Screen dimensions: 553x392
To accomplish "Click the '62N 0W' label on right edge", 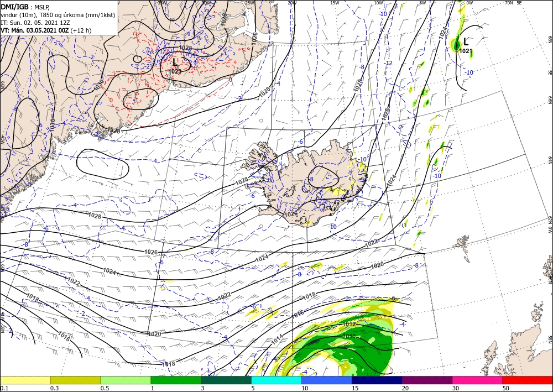I will click(550, 225).
